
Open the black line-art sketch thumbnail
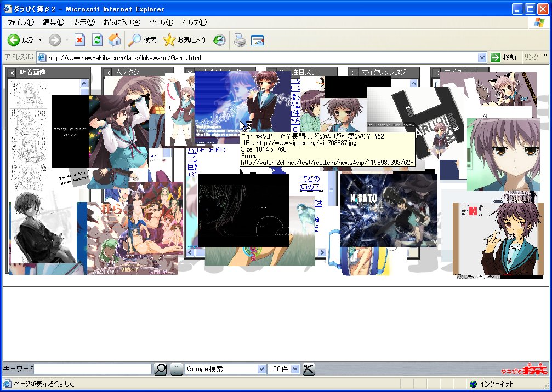pos(243,210)
